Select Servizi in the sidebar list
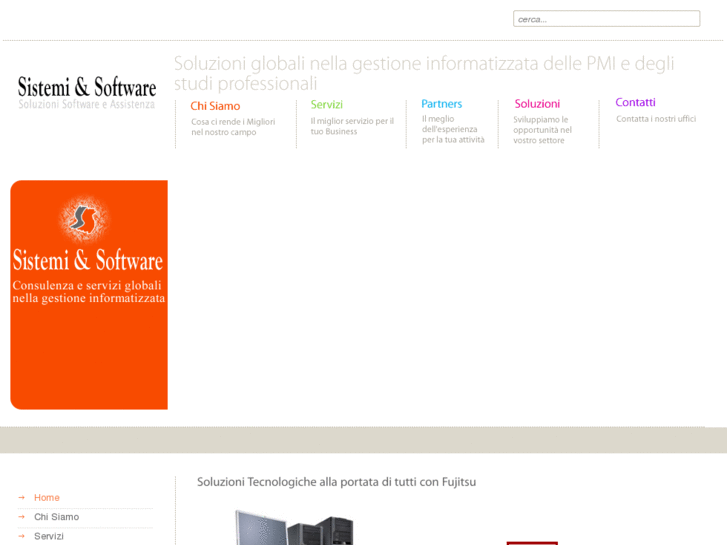 coord(49,536)
